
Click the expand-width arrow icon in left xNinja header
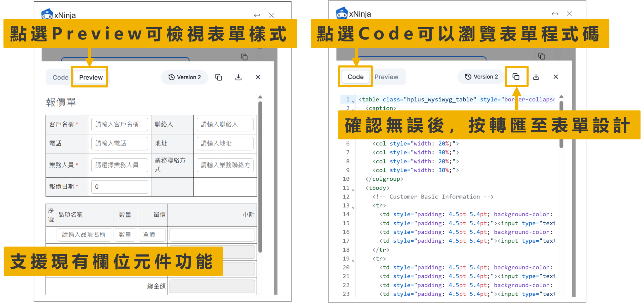[257, 15]
